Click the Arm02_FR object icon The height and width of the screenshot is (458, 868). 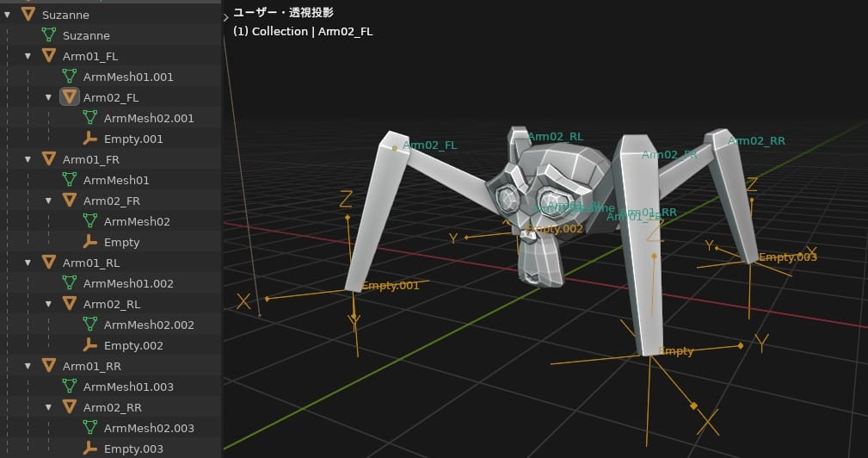(x=69, y=200)
